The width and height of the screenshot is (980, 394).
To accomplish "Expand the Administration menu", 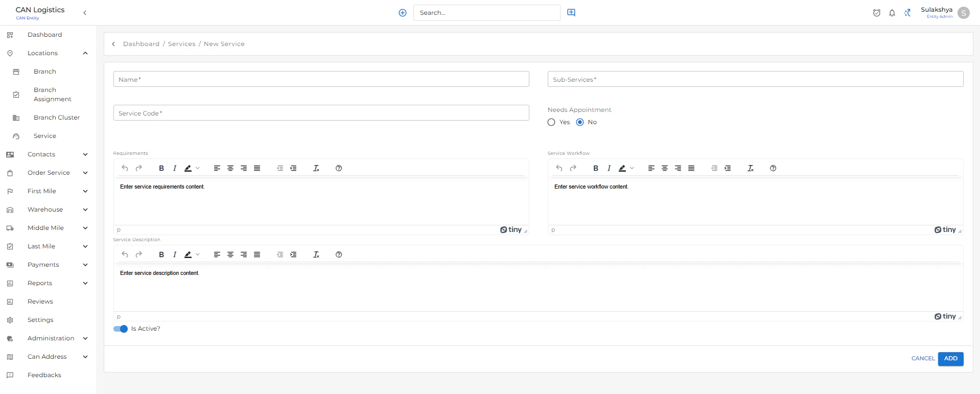I will tap(85, 338).
